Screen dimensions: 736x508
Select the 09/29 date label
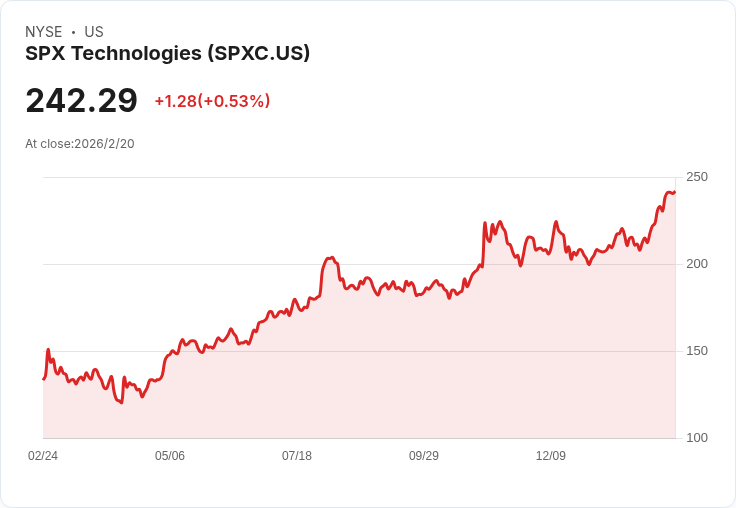[424, 456]
